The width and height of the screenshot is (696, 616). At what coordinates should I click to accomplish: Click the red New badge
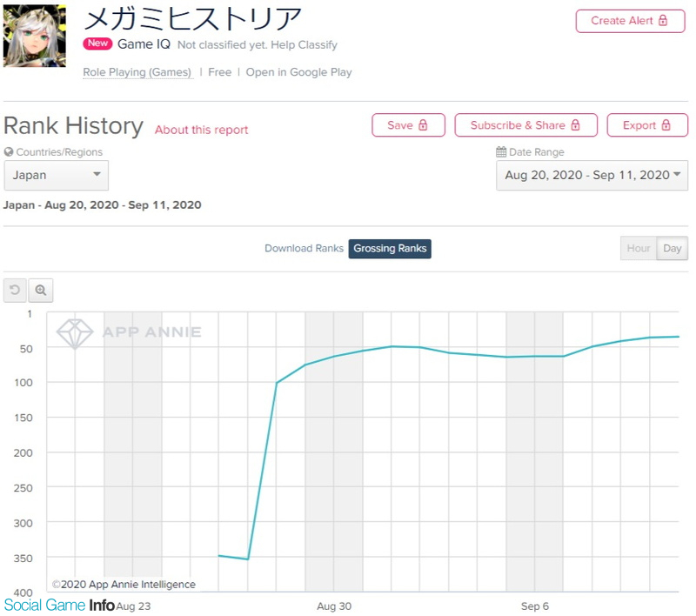tap(97, 44)
